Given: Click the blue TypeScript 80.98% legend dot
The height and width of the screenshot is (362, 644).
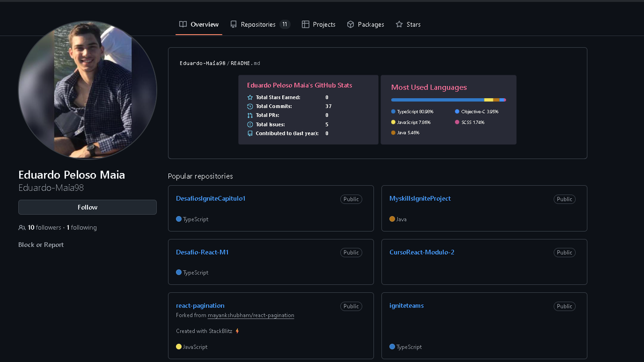Looking at the screenshot, I should pos(393,112).
